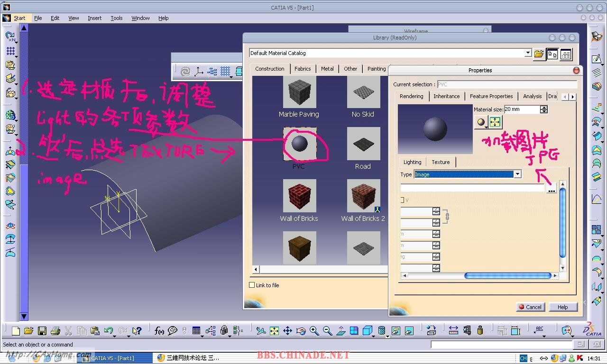Open the material catalog folder icon

539,54
